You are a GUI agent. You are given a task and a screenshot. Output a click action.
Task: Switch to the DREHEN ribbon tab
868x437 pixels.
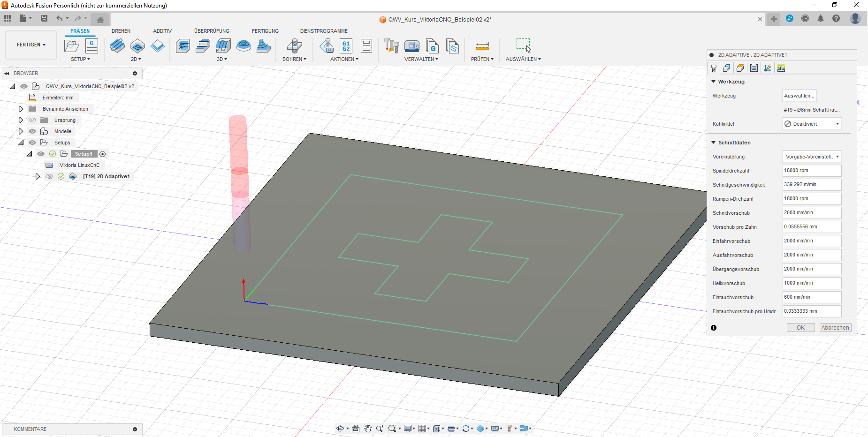[121, 31]
